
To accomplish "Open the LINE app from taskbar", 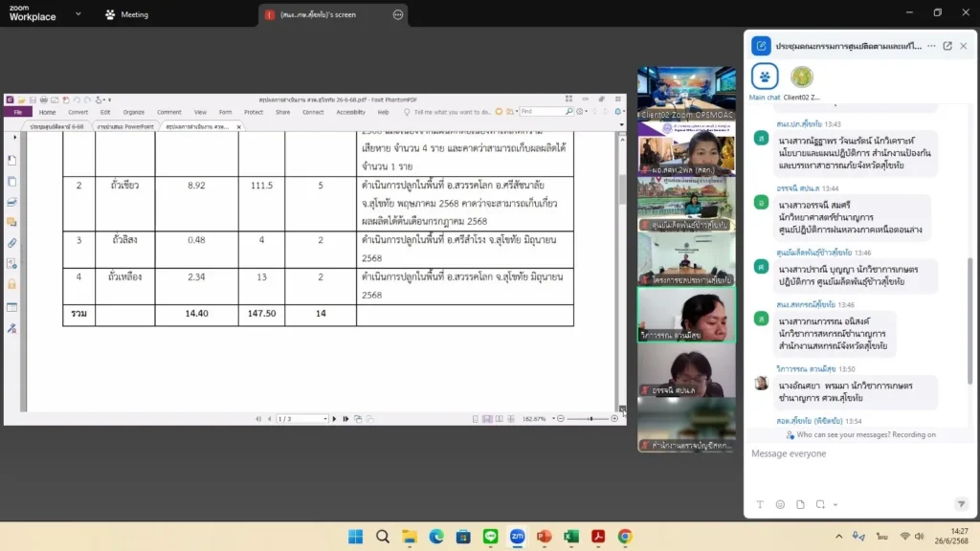I will [490, 537].
